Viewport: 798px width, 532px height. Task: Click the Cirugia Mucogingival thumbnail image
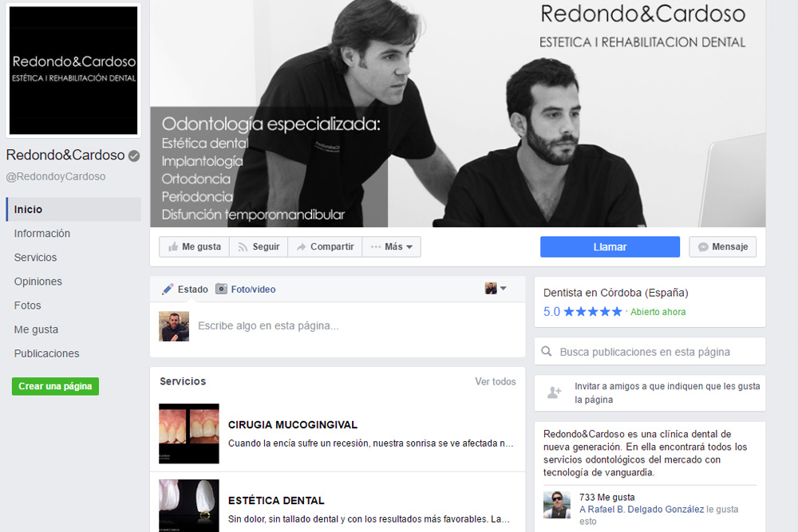click(189, 433)
